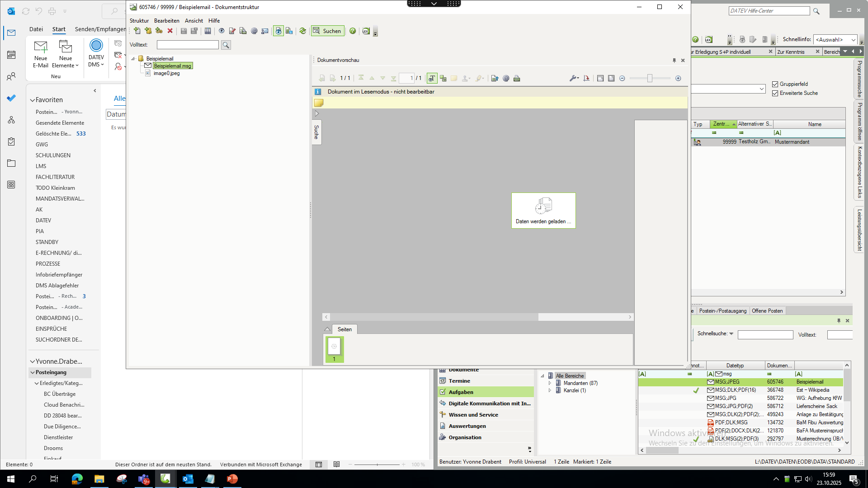Click the LEX icon in the toolbar

point(366,31)
